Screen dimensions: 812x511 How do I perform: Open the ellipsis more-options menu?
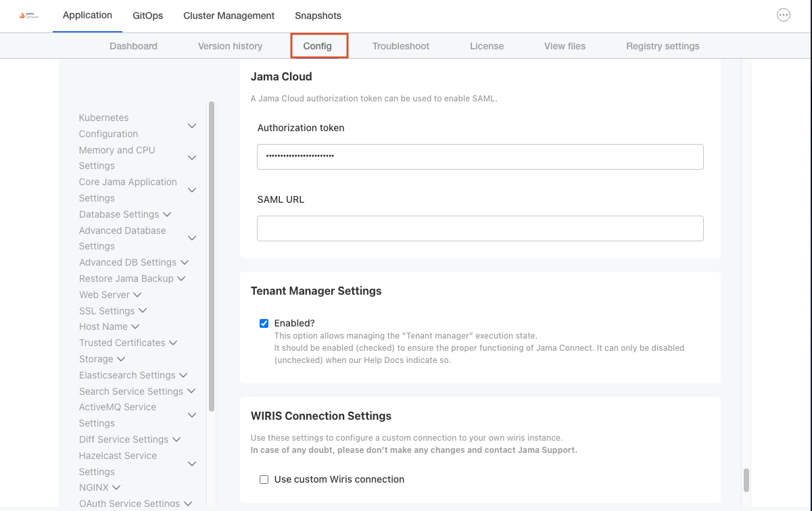[784, 15]
